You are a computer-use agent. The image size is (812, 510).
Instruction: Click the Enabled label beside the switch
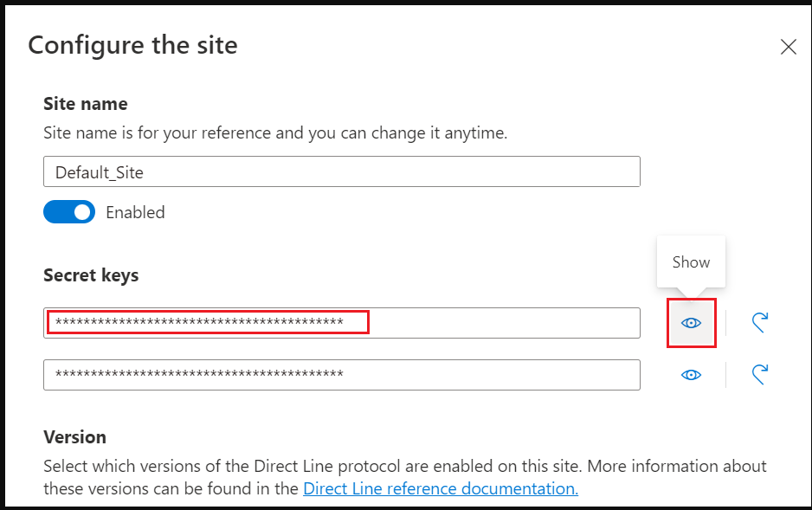point(135,212)
